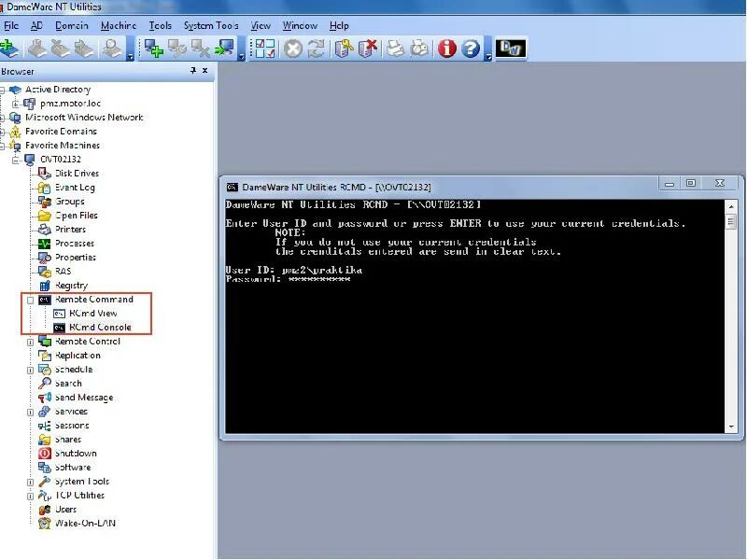The height and width of the screenshot is (560, 747).
Task: Click the Printers icon in tree
Action: pos(44,230)
